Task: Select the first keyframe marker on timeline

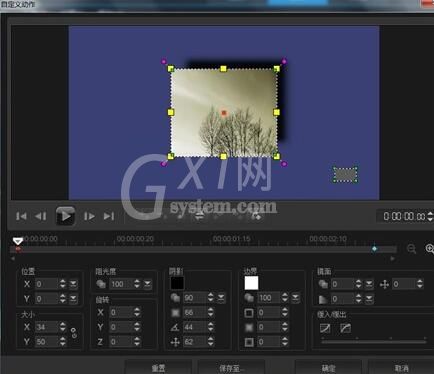Action: pyautogui.click(x=18, y=249)
